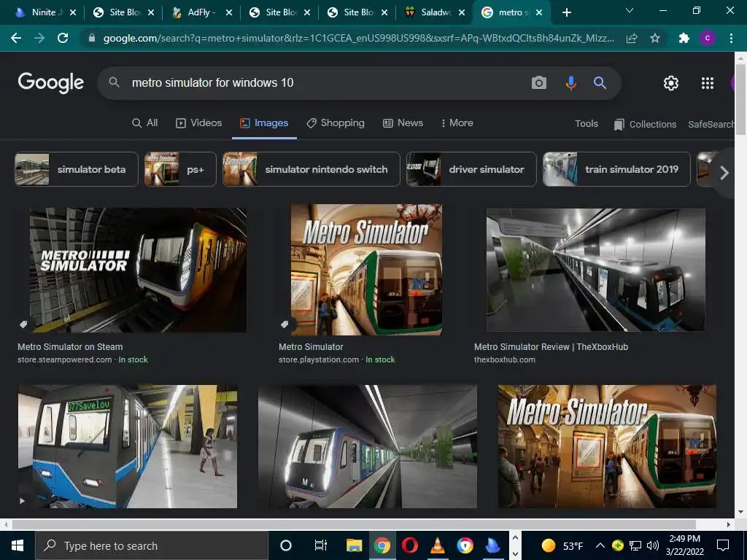Select the train simulator 2019 chip

(x=616, y=169)
